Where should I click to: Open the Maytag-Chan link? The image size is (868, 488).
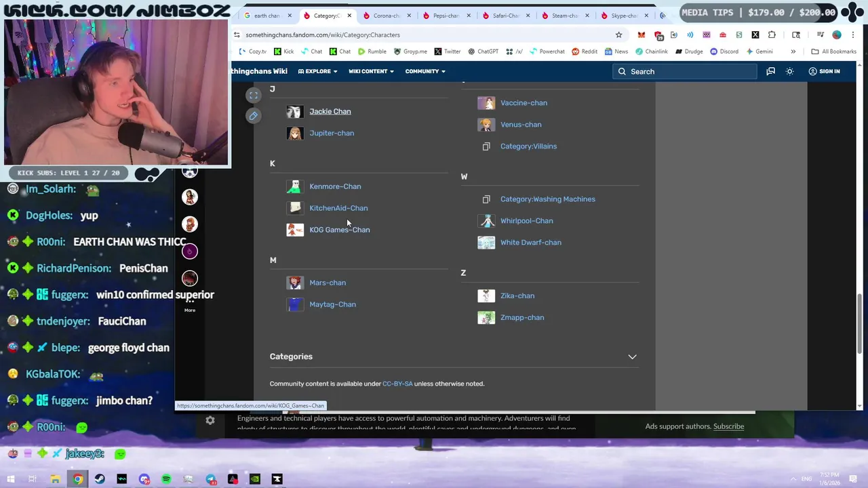pos(332,304)
